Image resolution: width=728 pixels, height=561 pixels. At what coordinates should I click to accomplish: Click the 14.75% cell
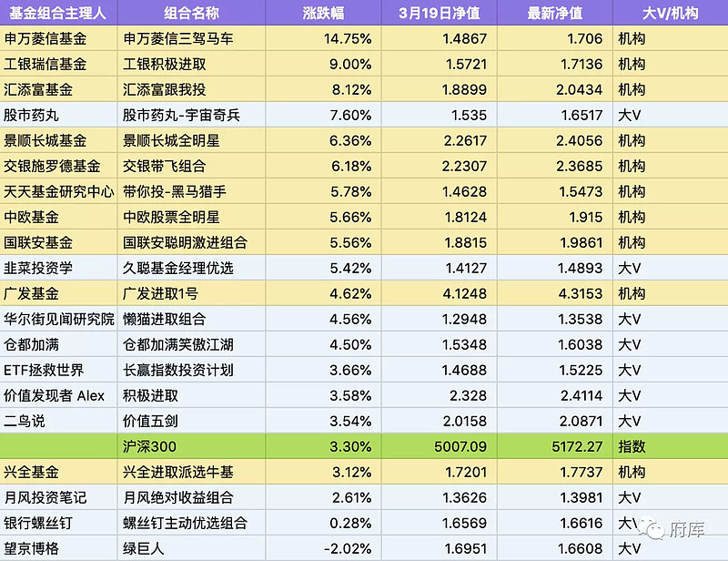click(323, 38)
